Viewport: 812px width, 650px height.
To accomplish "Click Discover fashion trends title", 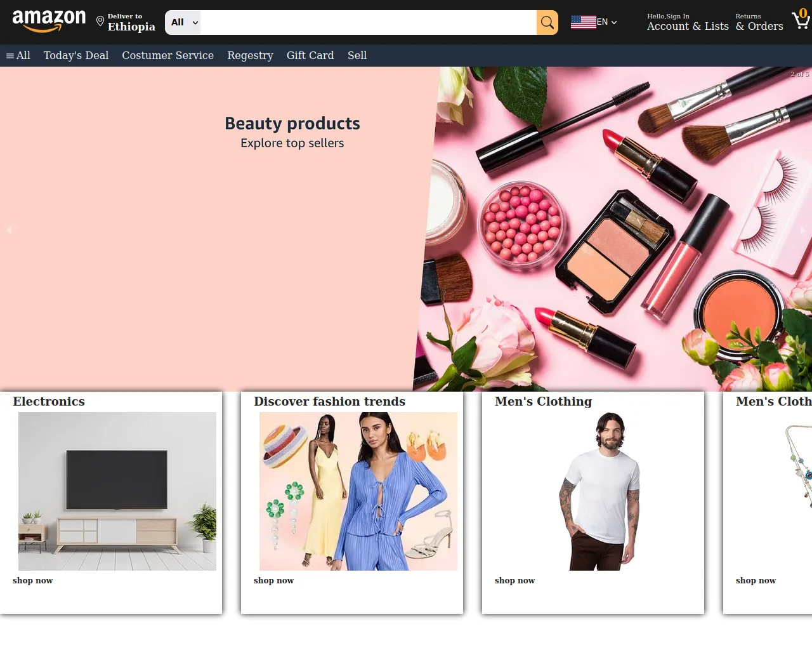I will click(x=330, y=401).
